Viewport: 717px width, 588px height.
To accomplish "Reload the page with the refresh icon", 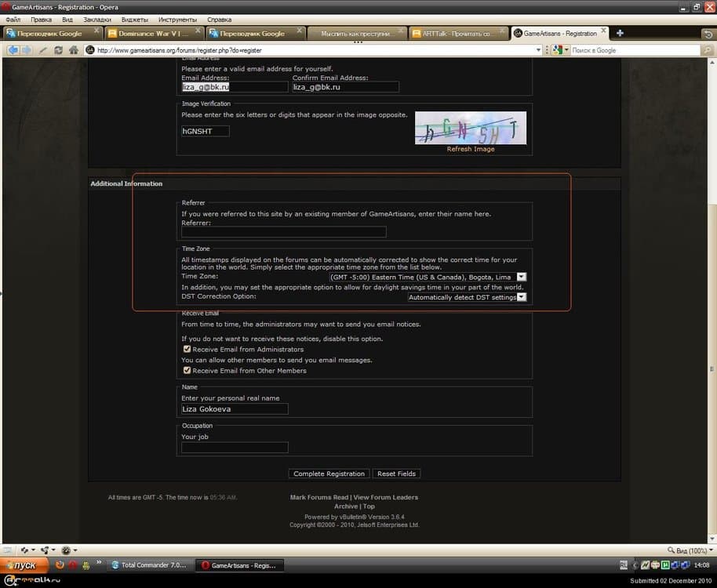I will coord(58,50).
